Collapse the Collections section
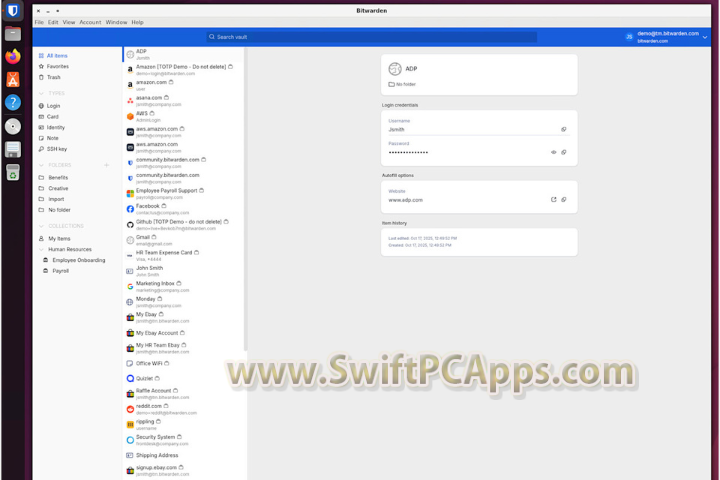The height and width of the screenshot is (480, 720). [x=41, y=226]
